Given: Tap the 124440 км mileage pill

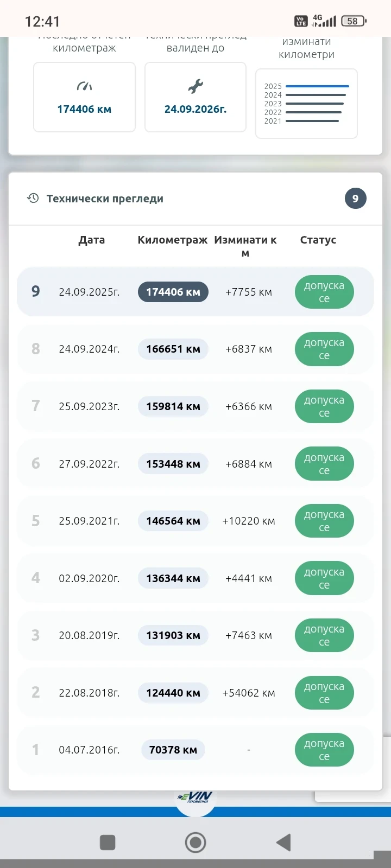Looking at the screenshot, I should pyautogui.click(x=173, y=693).
